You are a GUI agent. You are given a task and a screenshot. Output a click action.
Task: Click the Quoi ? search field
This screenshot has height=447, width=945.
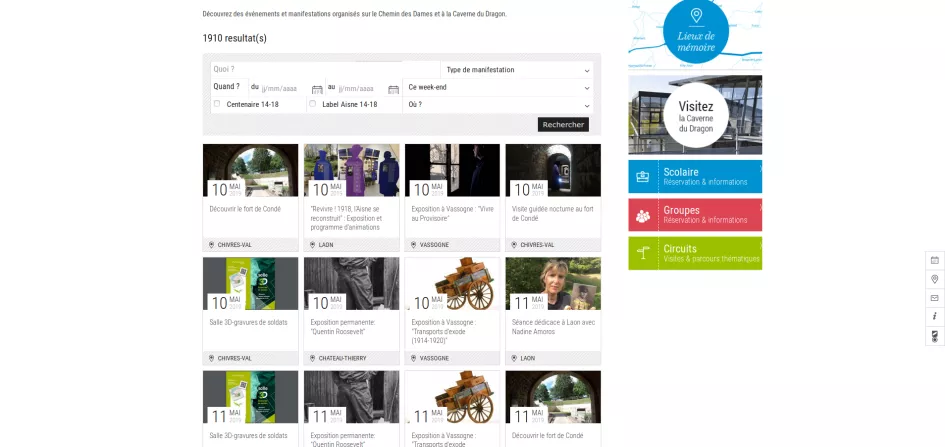coord(325,70)
